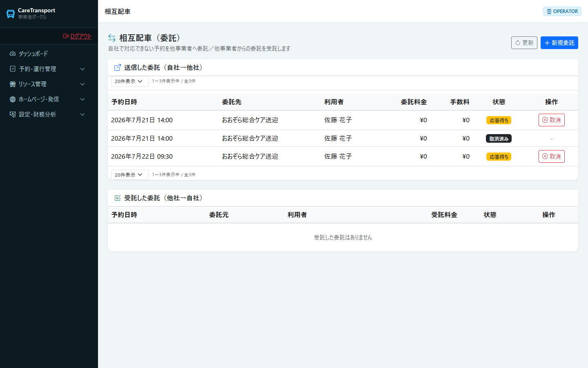Viewport: 588px width, 368px height.
Task: Cancel the 2026年7月22日 09:30 commission
Action: pos(552,156)
